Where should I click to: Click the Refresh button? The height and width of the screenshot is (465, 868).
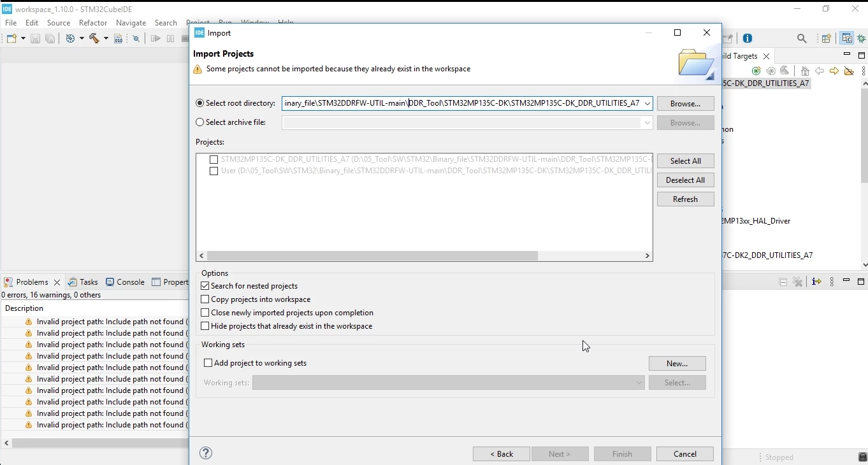coord(686,199)
